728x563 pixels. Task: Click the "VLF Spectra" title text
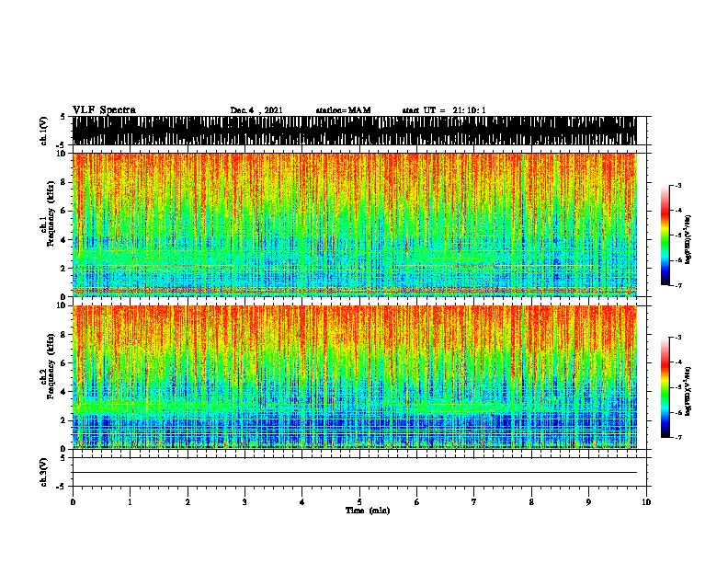(104, 110)
